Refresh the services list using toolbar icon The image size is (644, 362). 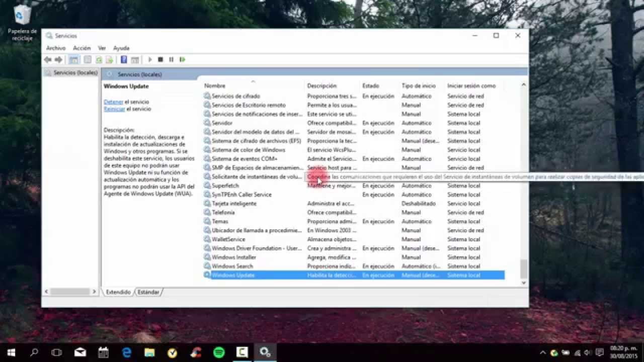pos(99,60)
